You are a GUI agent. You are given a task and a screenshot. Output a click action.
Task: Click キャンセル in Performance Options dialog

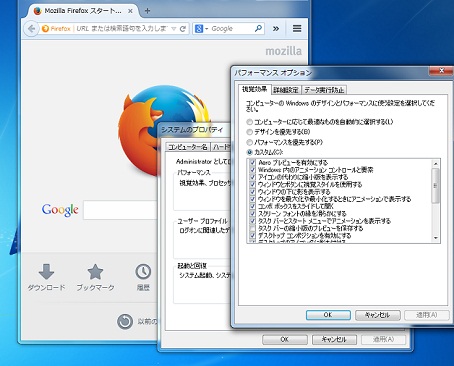[377, 315]
